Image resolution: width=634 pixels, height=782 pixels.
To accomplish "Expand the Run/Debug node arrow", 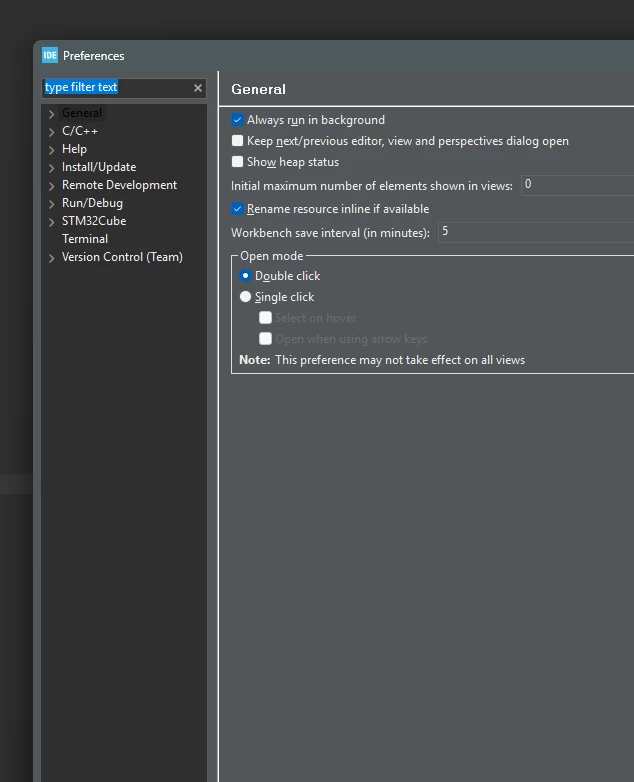I will 51,204.
